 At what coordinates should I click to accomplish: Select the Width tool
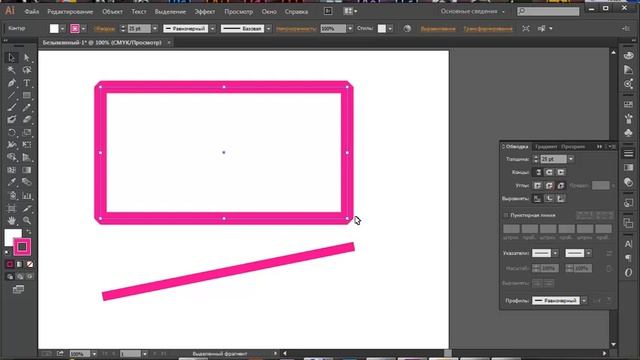click(11, 144)
